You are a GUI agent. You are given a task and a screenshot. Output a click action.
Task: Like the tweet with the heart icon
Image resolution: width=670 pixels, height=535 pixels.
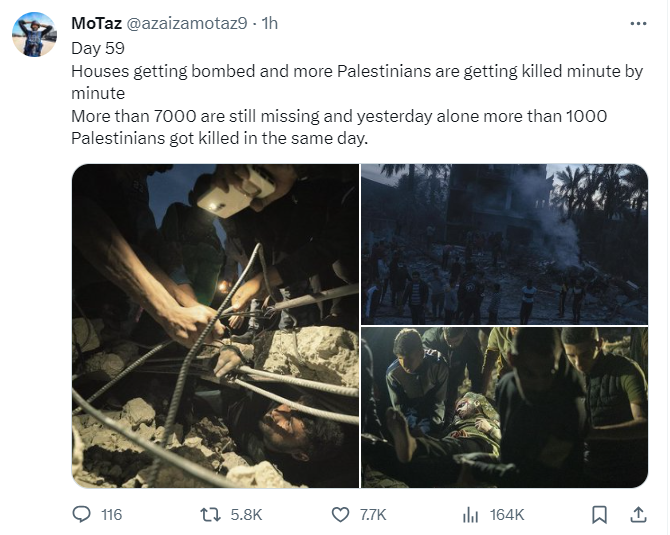(341, 514)
